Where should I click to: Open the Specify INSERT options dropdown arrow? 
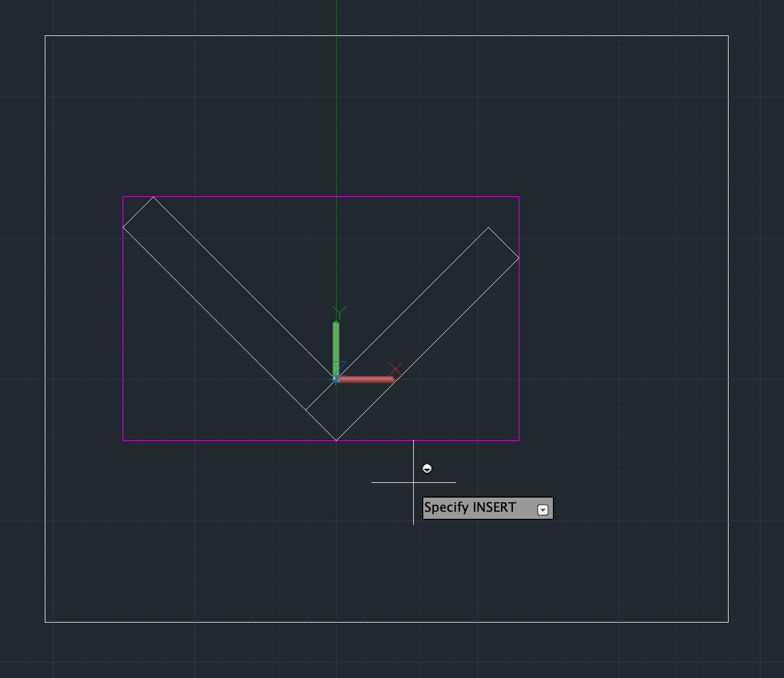tap(542, 508)
